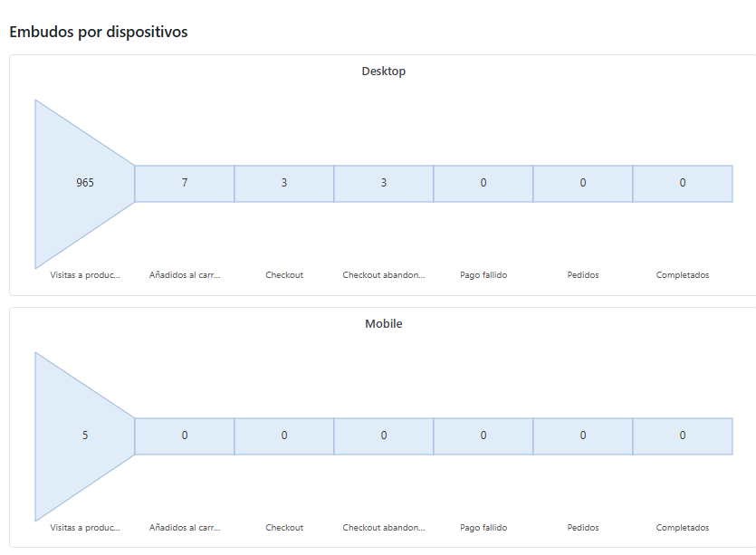The height and width of the screenshot is (555, 756).
Task: Select the Mobile funnel's Pedidos bar
Action: pyautogui.click(x=583, y=435)
